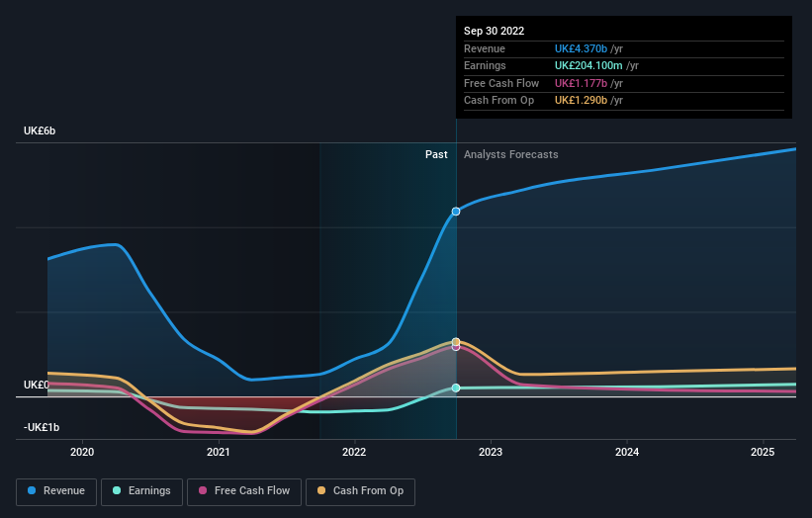
Task: Click the Revenue data point at Sep 2022
Action: click(x=456, y=212)
